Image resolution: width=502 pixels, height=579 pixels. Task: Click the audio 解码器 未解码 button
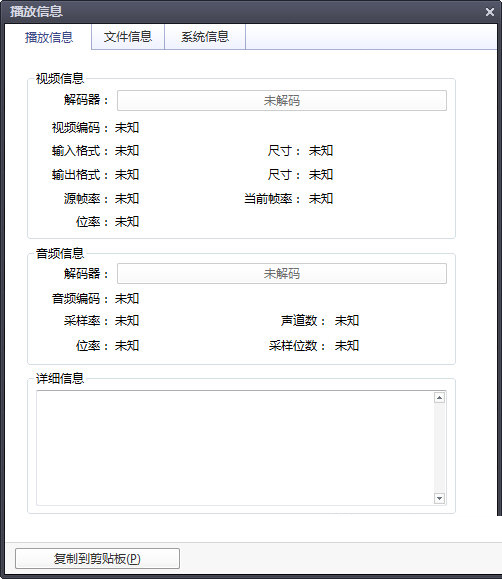coord(282,274)
